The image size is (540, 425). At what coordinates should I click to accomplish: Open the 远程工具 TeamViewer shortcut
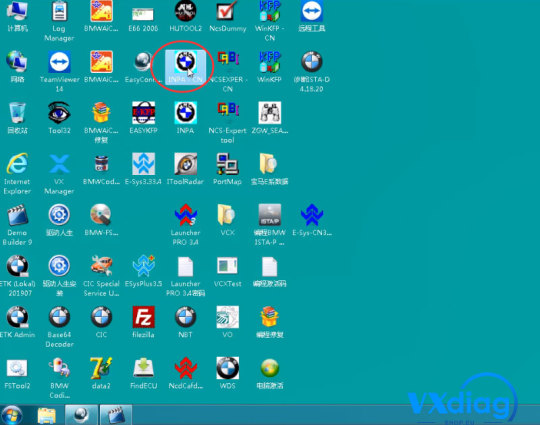click(x=312, y=16)
